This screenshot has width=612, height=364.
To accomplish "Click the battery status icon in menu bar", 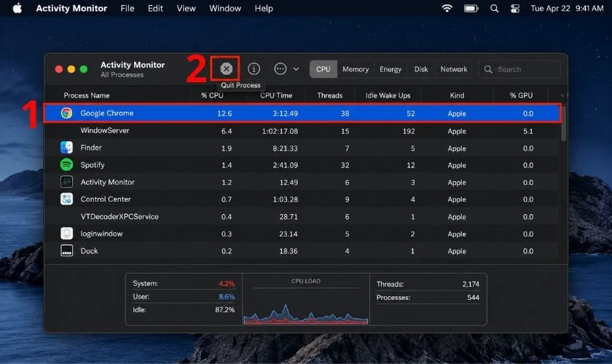I will coord(471,8).
